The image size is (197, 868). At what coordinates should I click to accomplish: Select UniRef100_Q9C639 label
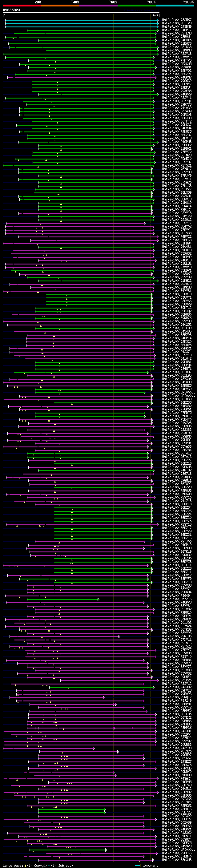pyautogui.click(x=177, y=81)
